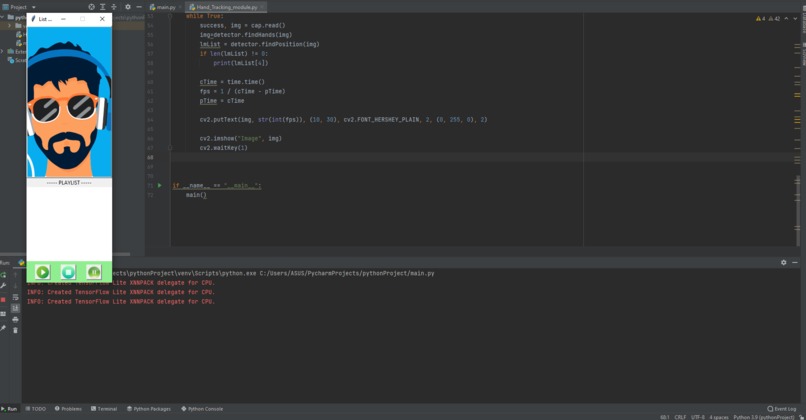Click the cv2.waitKey(1) code line
This screenshot has width=806, height=420.
point(224,148)
